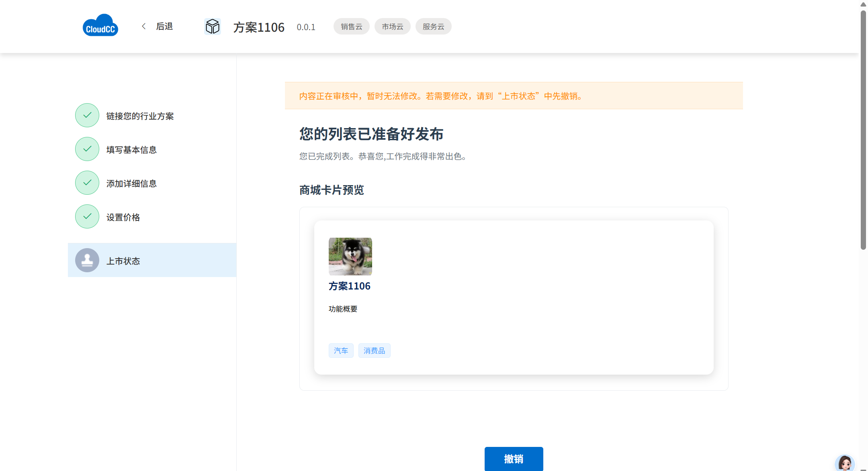
Task: Click the dog thumbnail on preview card
Action: coord(350,257)
